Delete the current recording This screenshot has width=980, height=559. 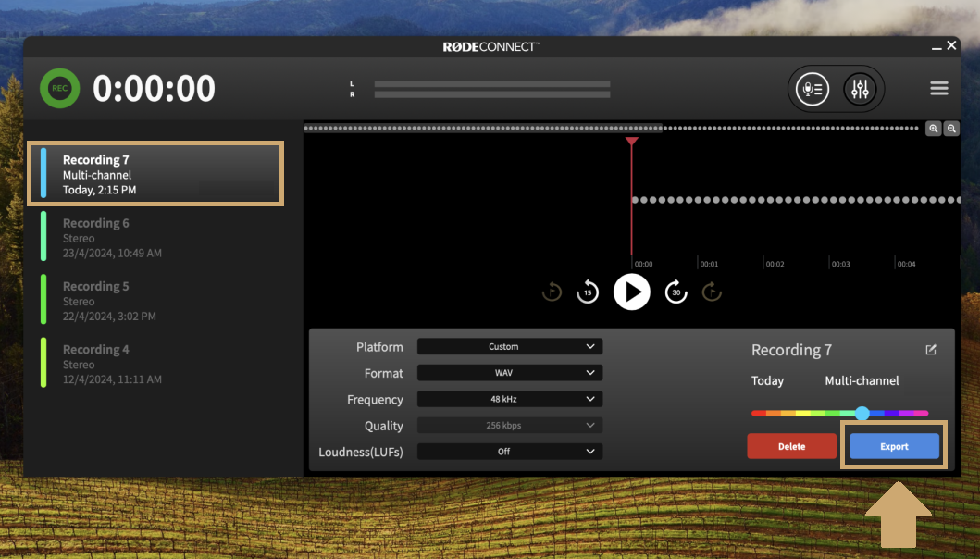click(791, 447)
